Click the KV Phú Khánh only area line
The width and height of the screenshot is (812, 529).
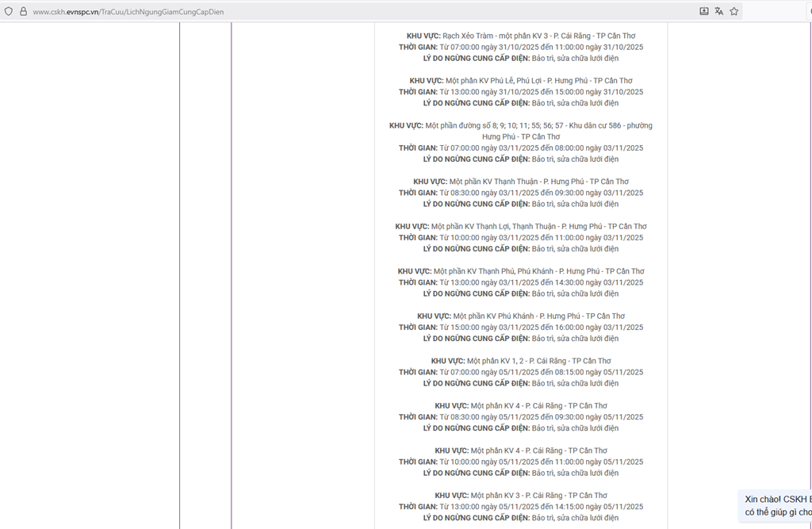(x=521, y=316)
